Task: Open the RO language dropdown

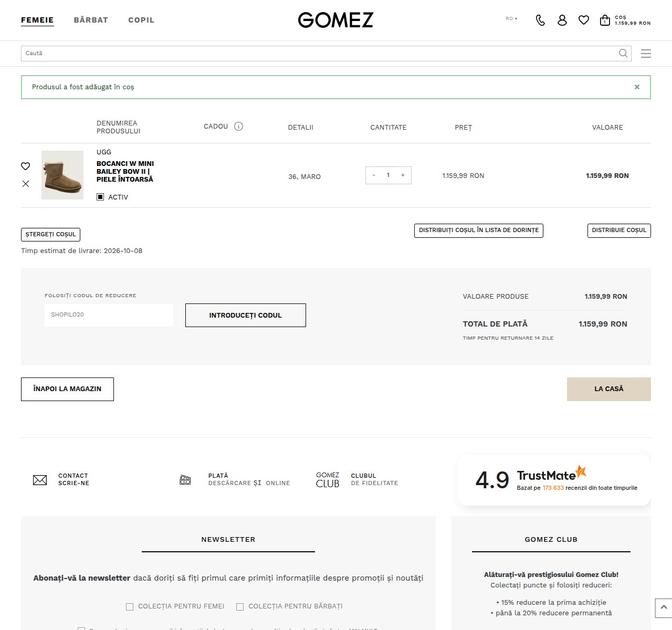Action: (511, 19)
